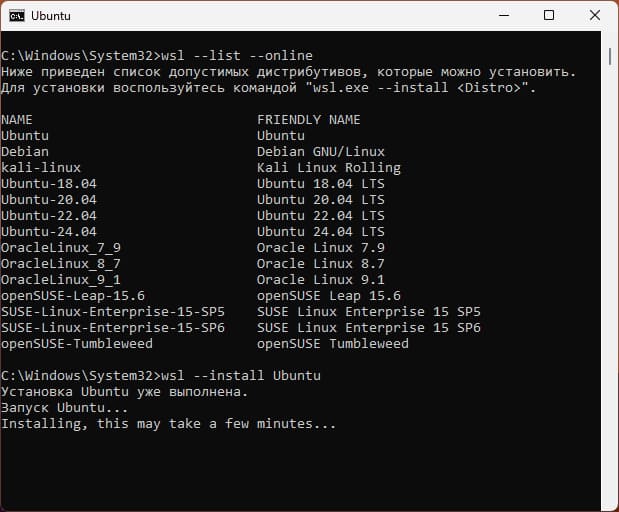Click the 'Installing, this may take' message
The width and height of the screenshot is (619, 512).
point(105,424)
